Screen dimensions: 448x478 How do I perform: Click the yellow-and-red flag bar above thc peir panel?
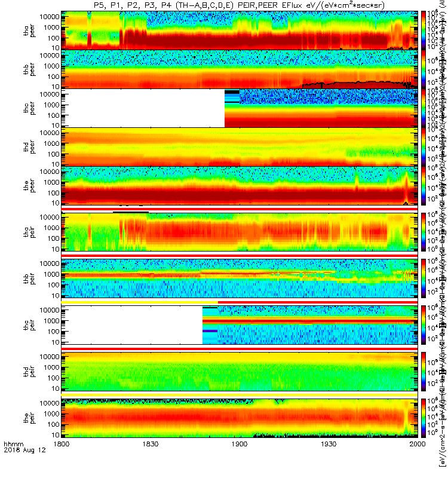[240, 302]
